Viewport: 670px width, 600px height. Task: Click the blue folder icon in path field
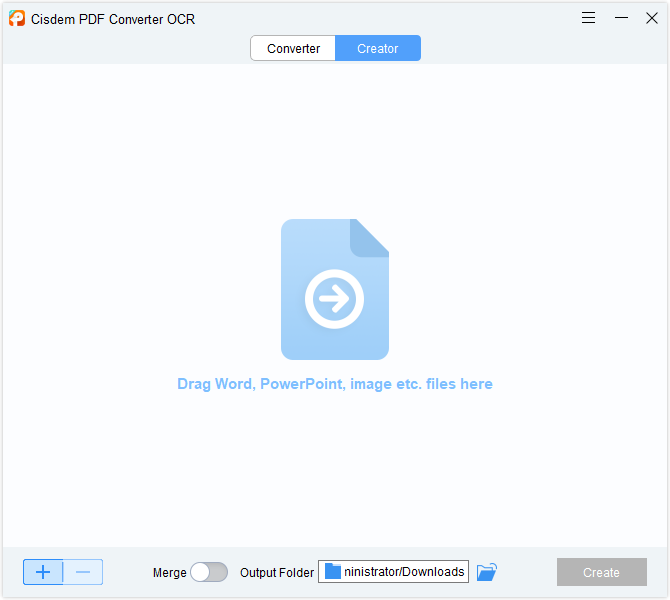click(333, 571)
